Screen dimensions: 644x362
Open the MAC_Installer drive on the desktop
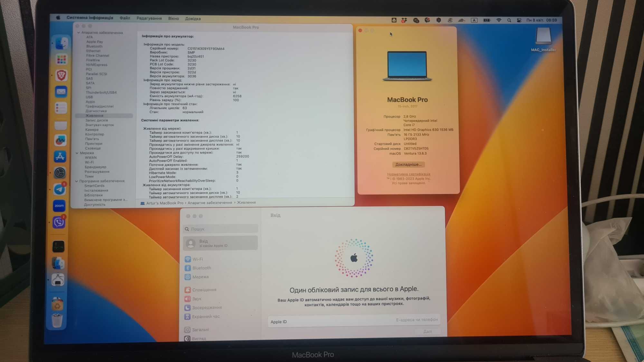[543, 40]
